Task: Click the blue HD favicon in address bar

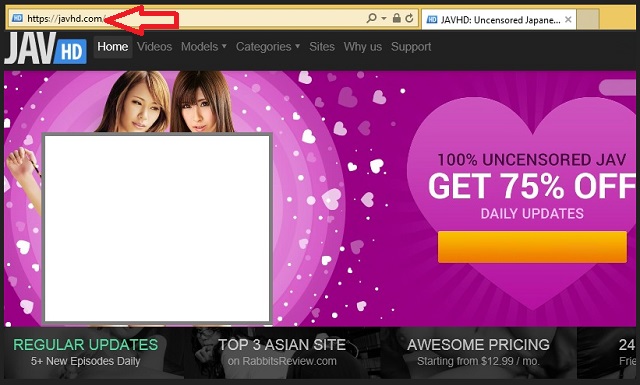Action: click(x=18, y=18)
